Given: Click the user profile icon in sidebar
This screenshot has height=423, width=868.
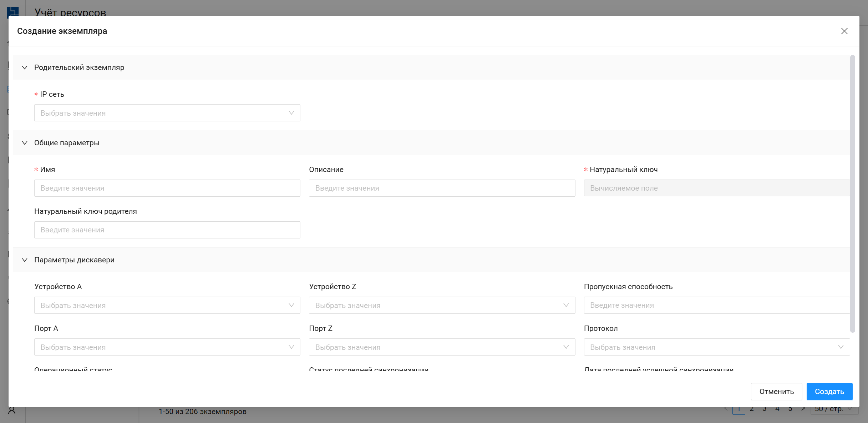Looking at the screenshot, I should coord(12,411).
